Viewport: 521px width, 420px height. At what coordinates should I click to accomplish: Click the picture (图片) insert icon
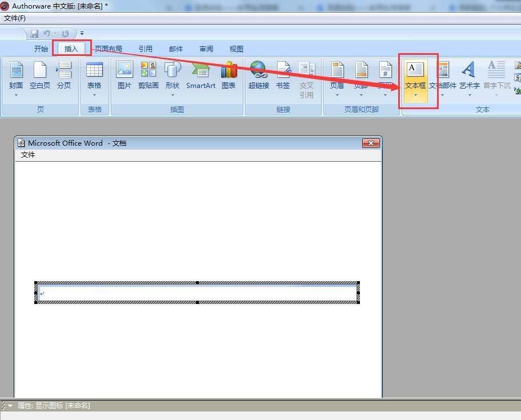pyautogui.click(x=124, y=75)
